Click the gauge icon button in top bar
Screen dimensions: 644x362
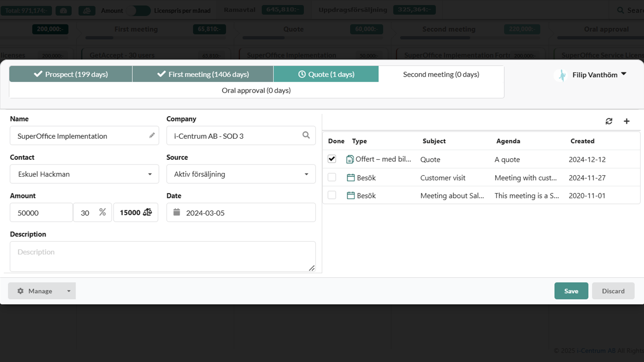pyautogui.click(x=63, y=11)
